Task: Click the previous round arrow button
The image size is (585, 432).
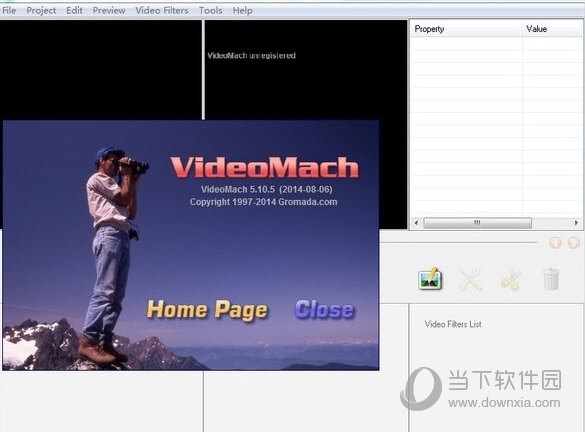Action: tap(555, 243)
